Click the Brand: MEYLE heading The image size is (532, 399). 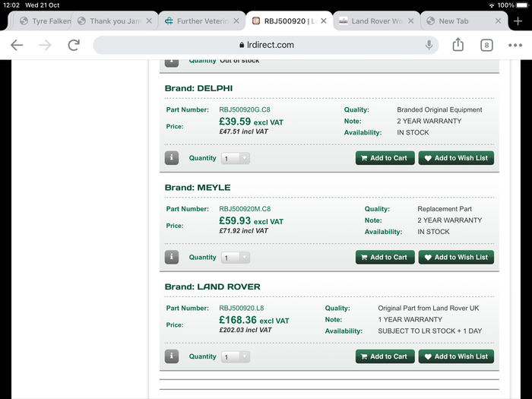coord(198,187)
